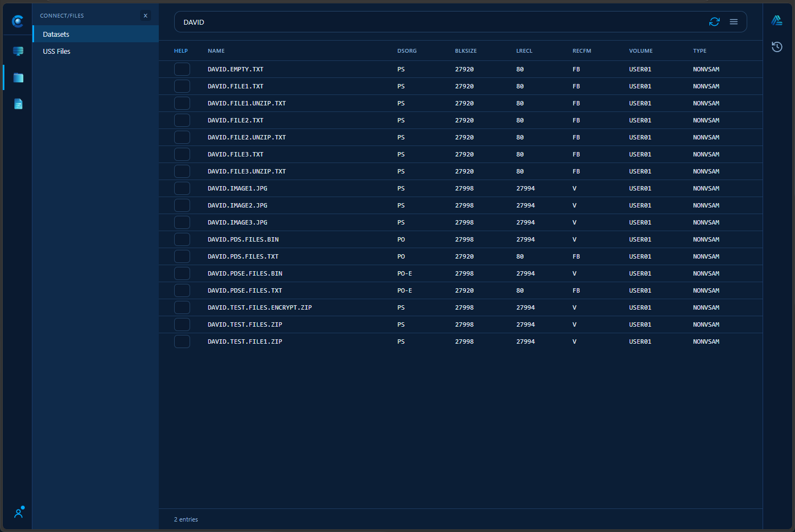Select the DAVID.FILE1.UNZIP.TXT dataset name
The height and width of the screenshot is (532, 795).
tap(247, 103)
